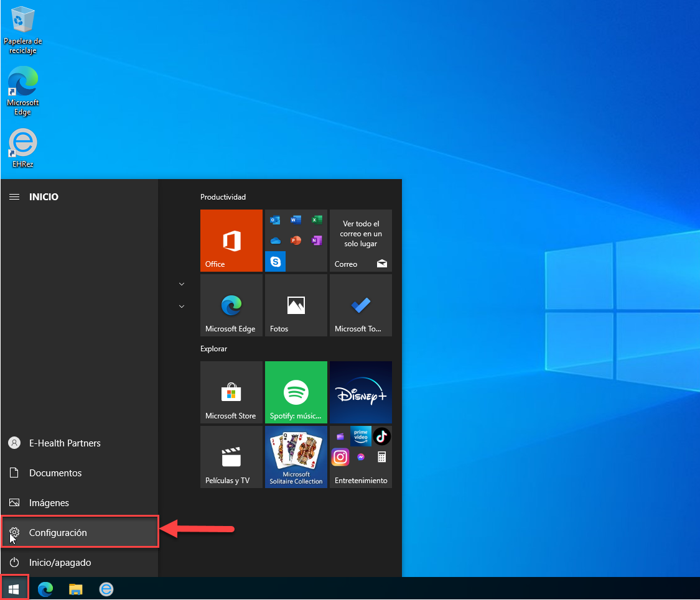
Task: Open the Disney+ tile
Action: (x=361, y=392)
